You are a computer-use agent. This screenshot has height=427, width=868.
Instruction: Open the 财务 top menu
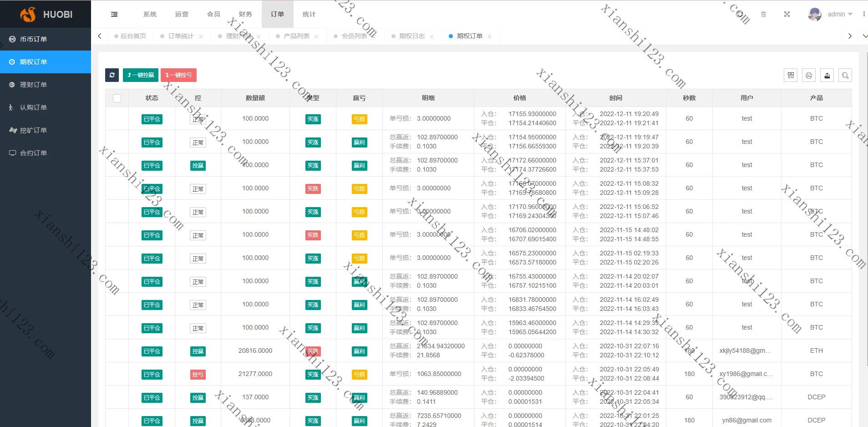pos(245,14)
